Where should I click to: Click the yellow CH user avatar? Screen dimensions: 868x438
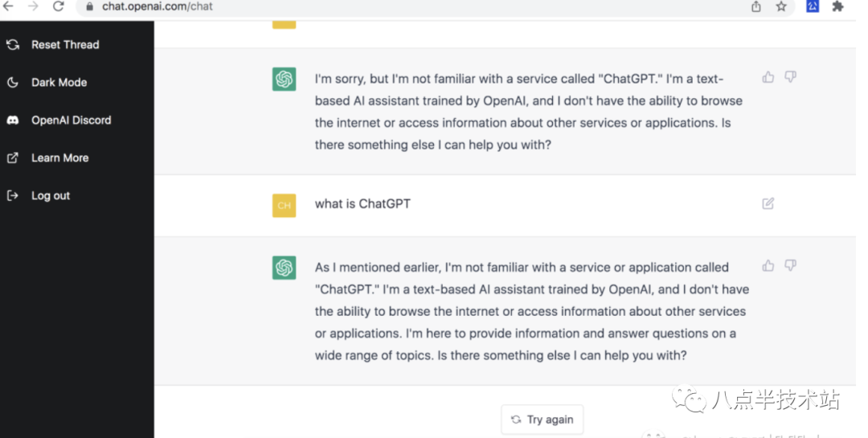(x=284, y=206)
